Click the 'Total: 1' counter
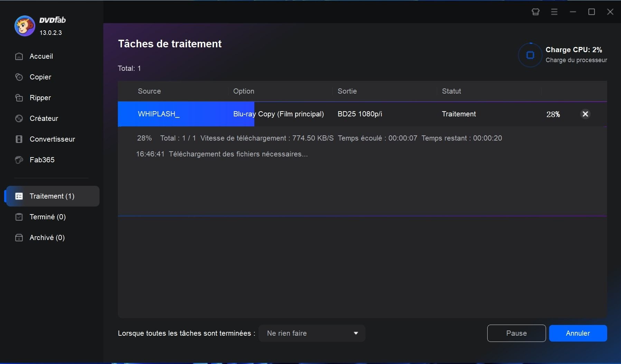621x364 pixels. [129, 68]
